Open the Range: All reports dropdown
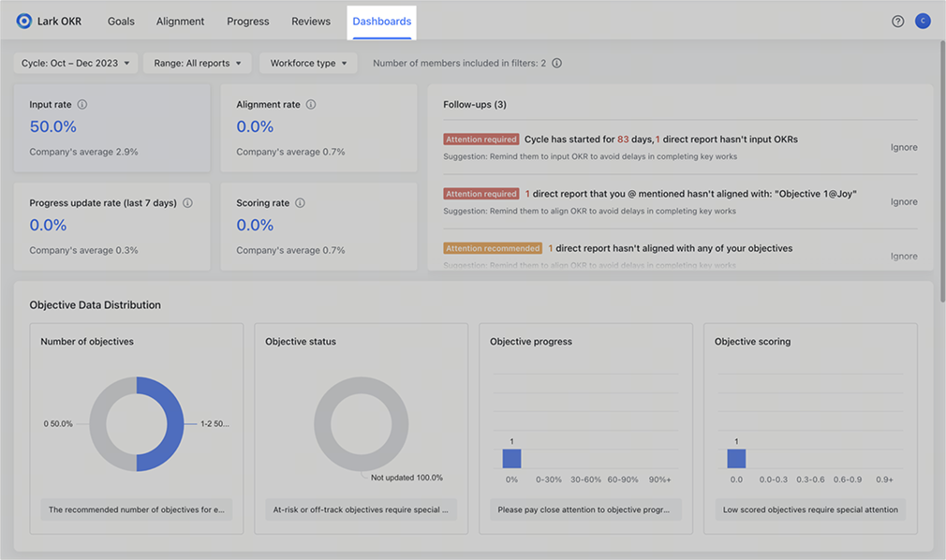946x560 pixels. [198, 64]
